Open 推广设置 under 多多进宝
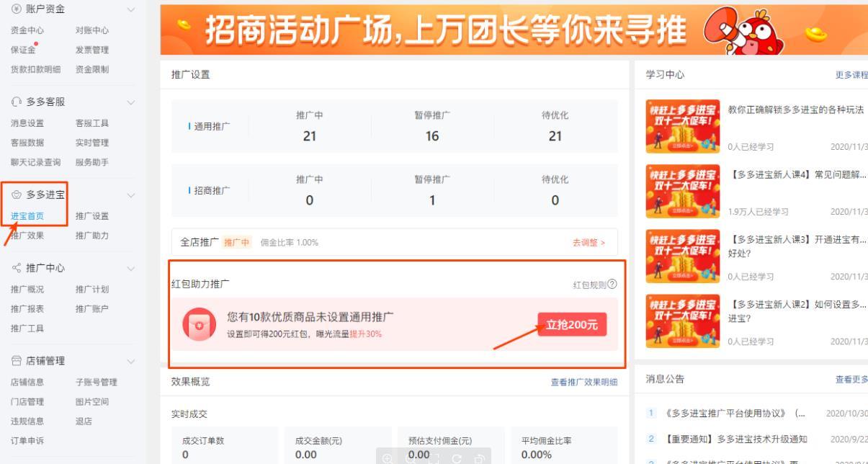This screenshot has width=868, height=464. (x=91, y=215)
